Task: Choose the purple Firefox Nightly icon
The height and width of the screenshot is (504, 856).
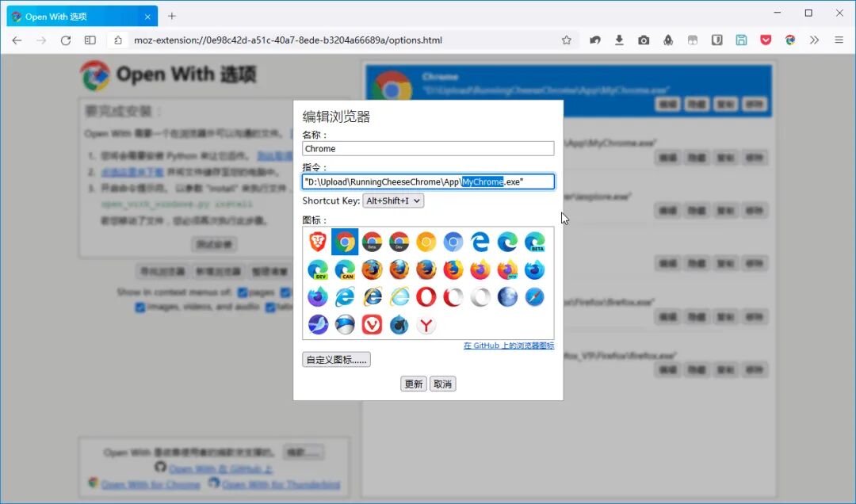Action: (x=318, y=297)
